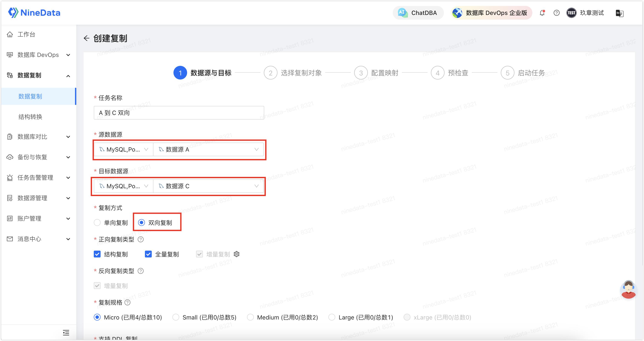
Task: Expand 数据源管理 sidebar menu
Action: coord(39,198)
